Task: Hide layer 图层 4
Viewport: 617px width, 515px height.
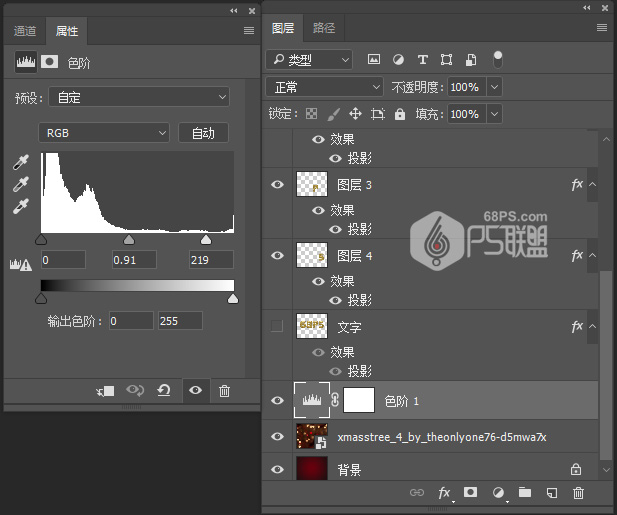Action: (x=277, y=255)
